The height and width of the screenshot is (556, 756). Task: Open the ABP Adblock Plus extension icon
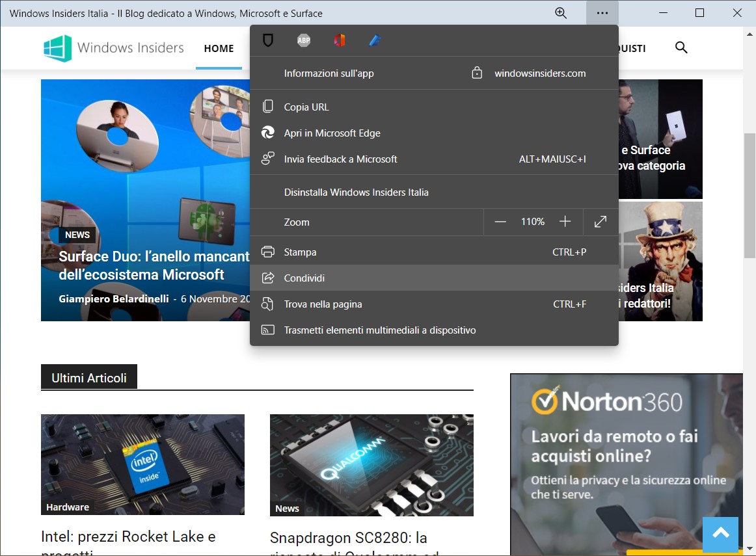304,40
